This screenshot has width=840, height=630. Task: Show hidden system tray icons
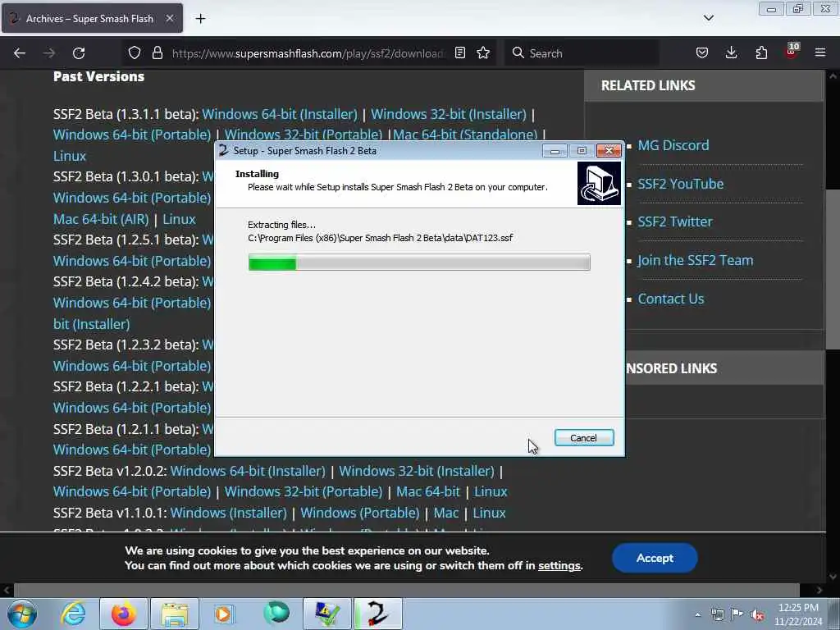(697, 615)
